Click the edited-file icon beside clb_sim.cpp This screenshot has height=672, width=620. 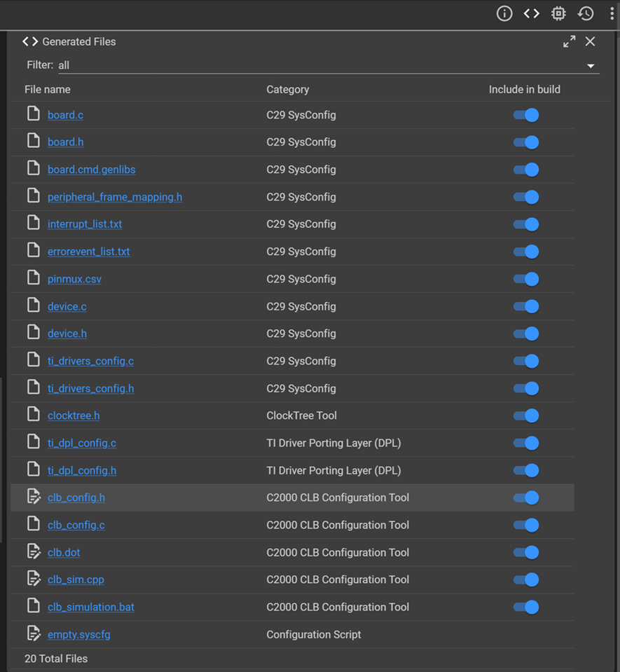(34, 579)
